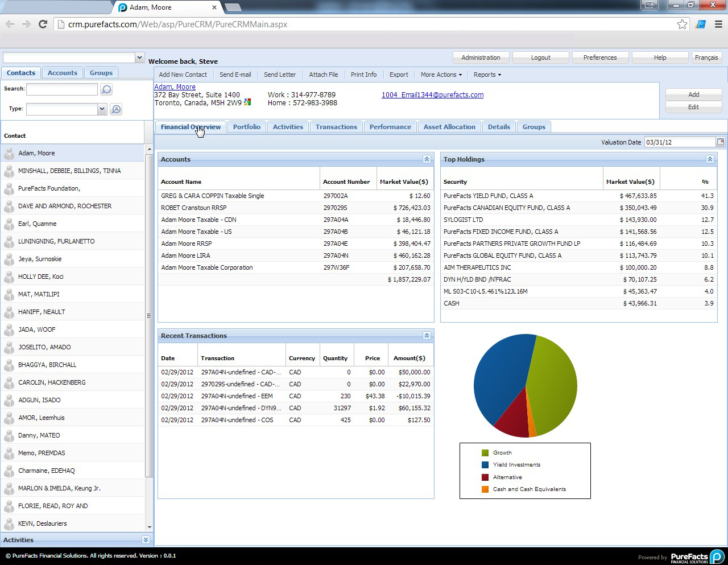Switch to the Portfolio tab
The image size is (728, 565).
pyautogui.click(x=247, y=127)
